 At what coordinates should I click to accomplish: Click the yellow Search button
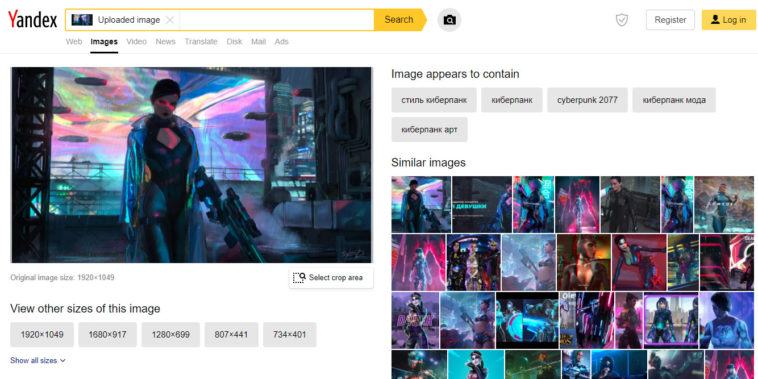click(399, 20)
